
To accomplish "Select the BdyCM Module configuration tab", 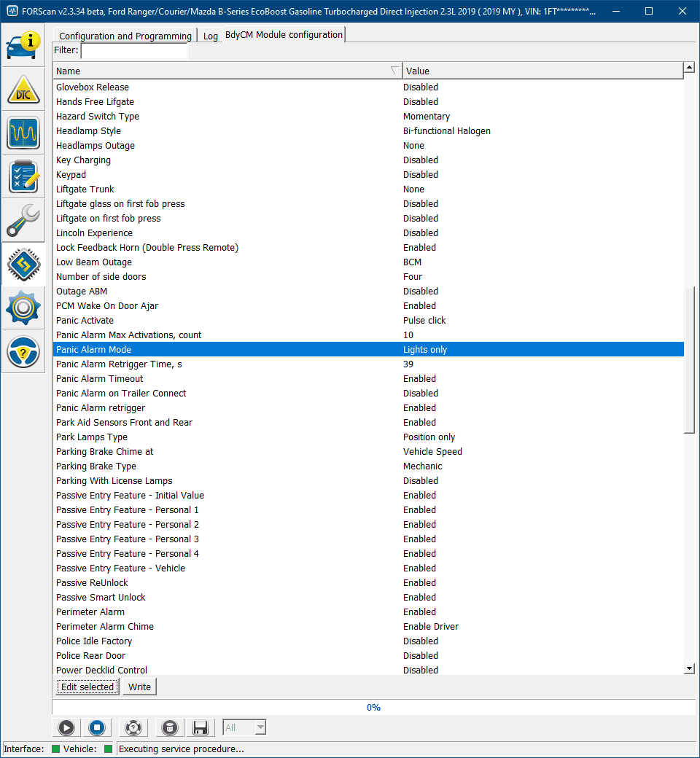I will point(284,35).
